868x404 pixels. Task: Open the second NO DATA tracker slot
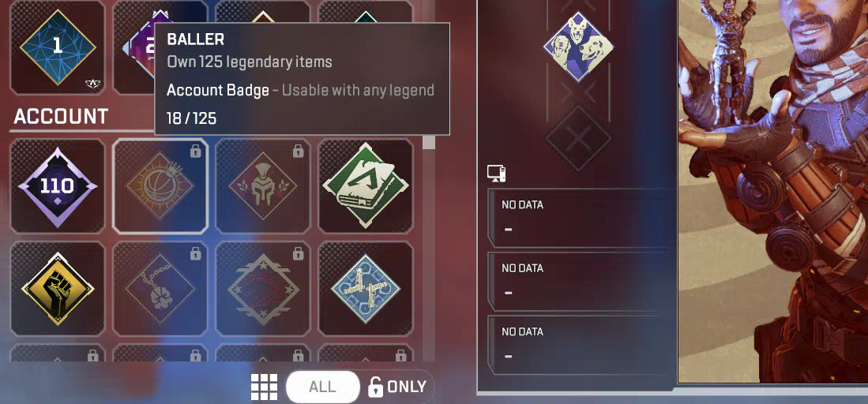click(x=581, y=281)
